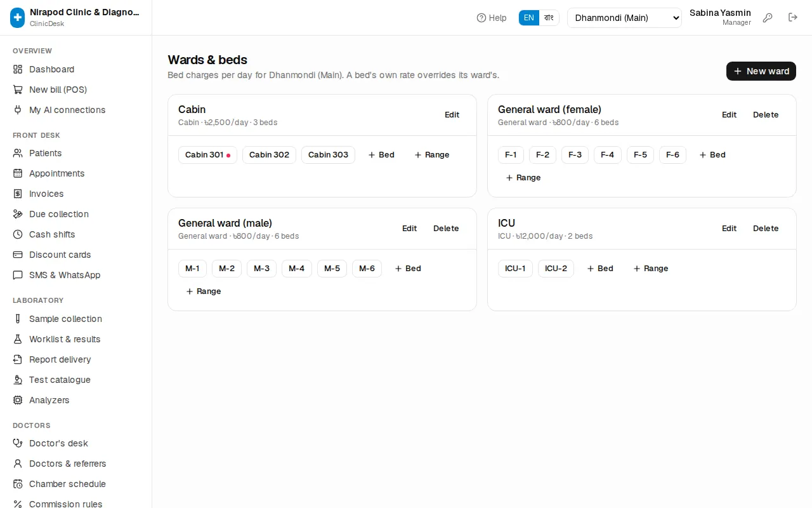The height and width of the screenshot is (508, 812).
Task: Add Bed to General ward (male)
Action: 408,269
